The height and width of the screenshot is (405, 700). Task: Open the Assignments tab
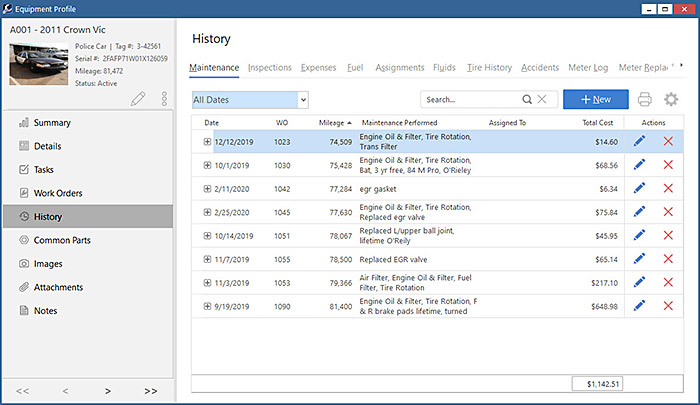400,67
